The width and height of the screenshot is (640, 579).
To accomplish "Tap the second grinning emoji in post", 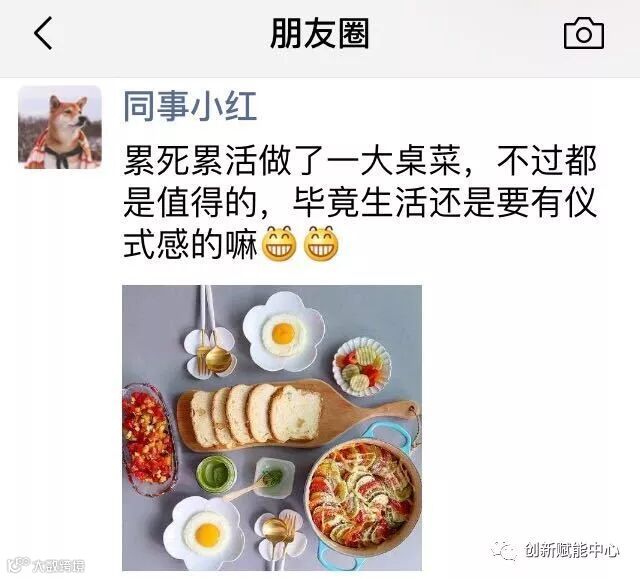I will tap(321, 244).
